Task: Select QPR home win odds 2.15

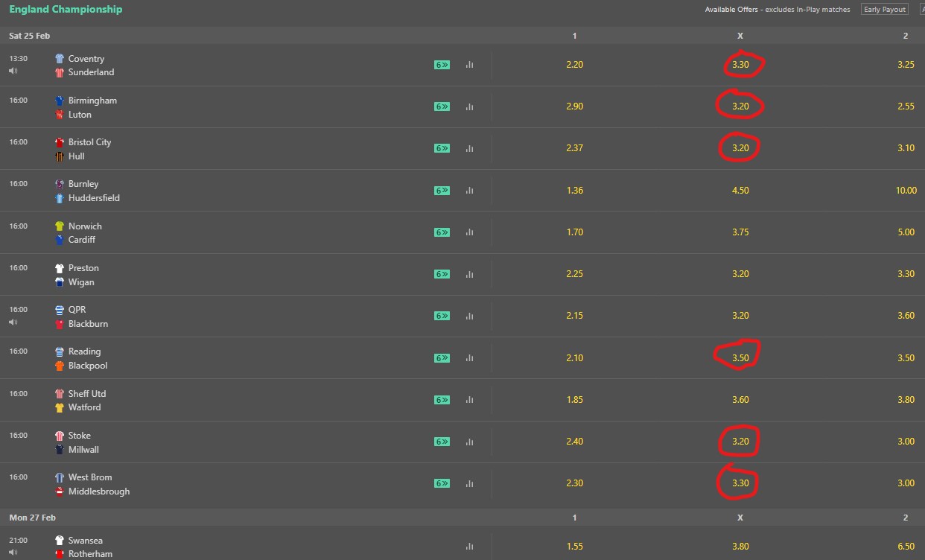Action: click(x=574, y=316)
